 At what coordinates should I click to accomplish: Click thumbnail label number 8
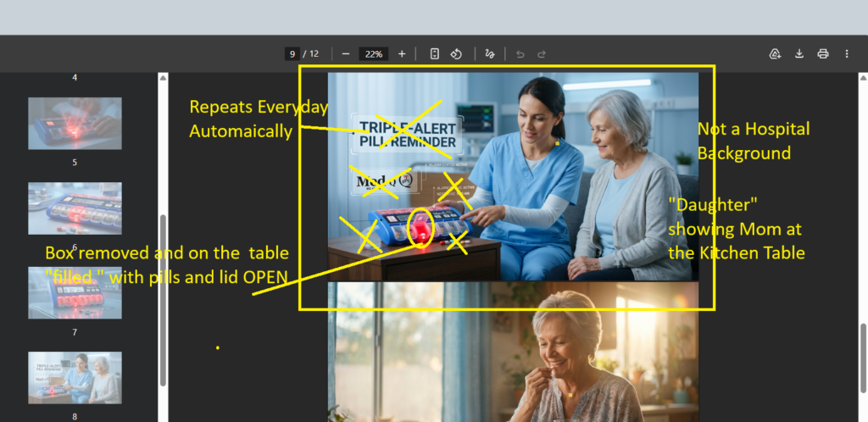click(75, 417)
